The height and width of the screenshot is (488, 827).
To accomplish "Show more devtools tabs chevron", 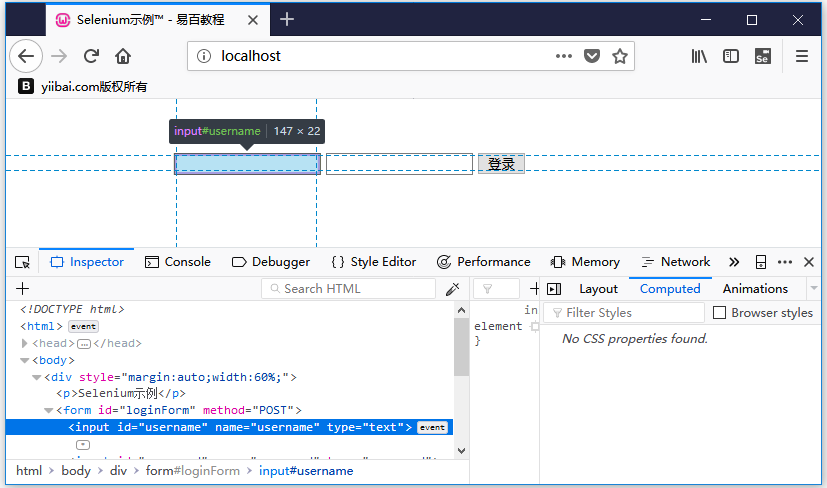I will pyautogui.click(x=734, y=262).
